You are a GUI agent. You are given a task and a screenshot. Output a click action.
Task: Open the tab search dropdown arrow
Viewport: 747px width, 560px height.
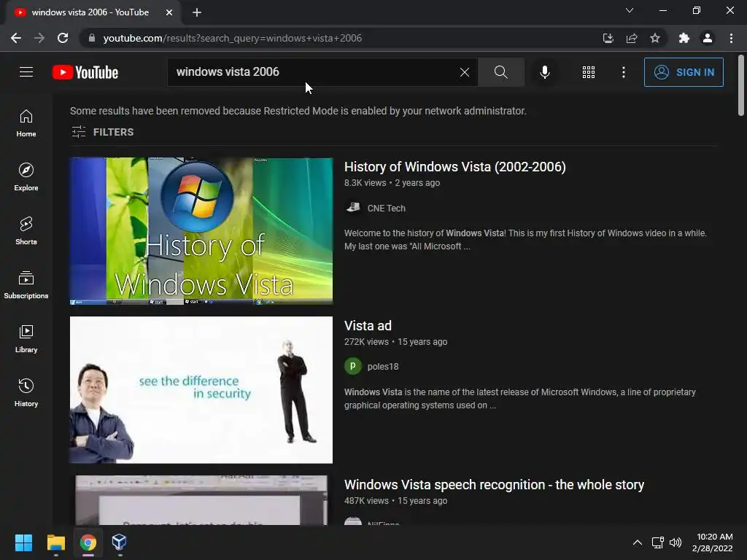coord(630,10)
